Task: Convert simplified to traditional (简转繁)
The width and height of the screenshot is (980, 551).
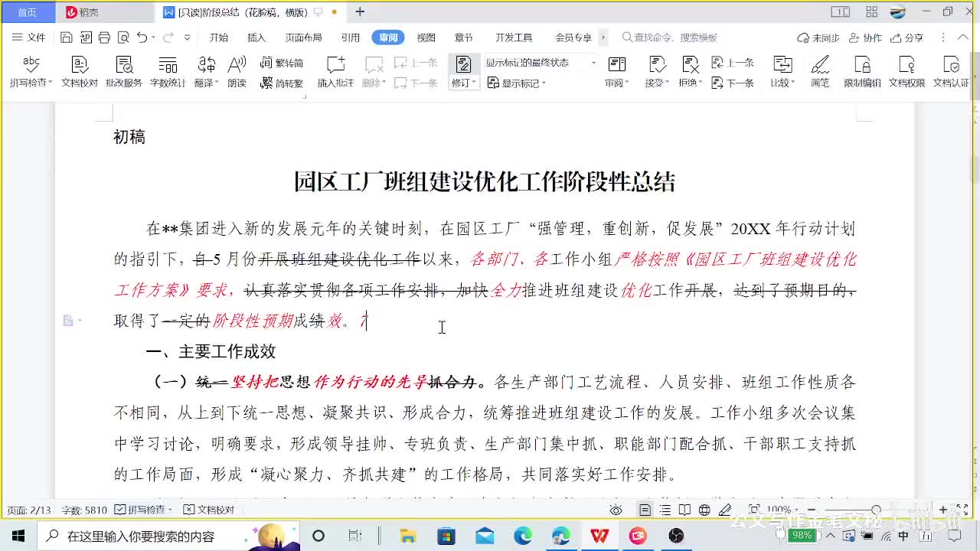Action: point(282,83)
